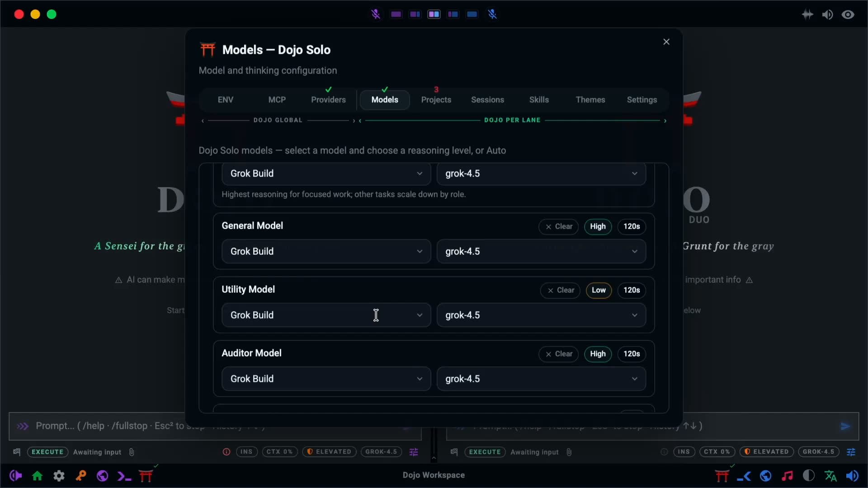Select the full purple single-pane layout icon
The image size is (868, 488).
pos(396,14)
